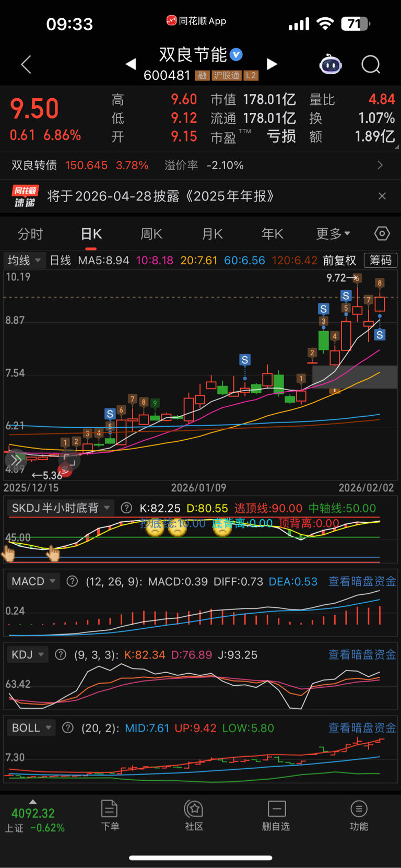Open the SKDJ半小时底背 indicator dropdown
This screenshot has height=868, width=401.
point(61,508)
